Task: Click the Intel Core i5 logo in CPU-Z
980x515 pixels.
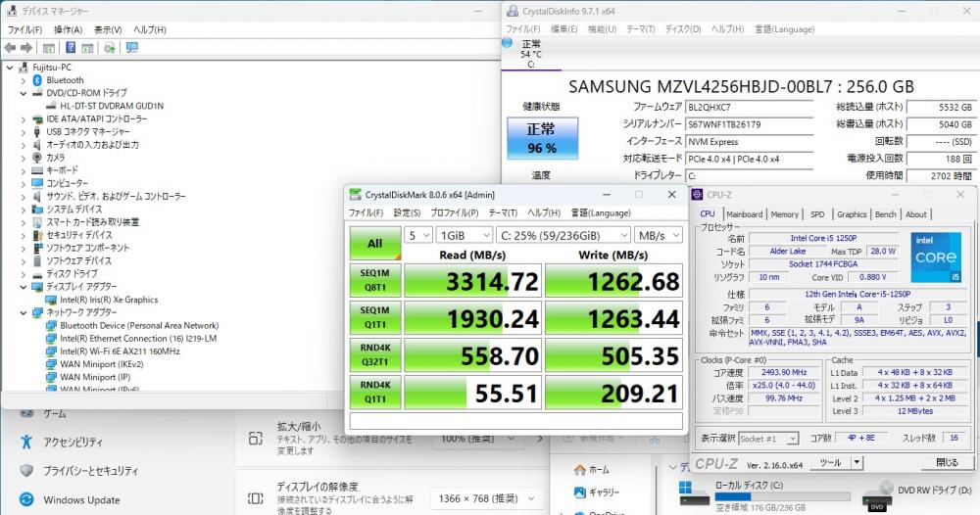Action: pos(936,257)
